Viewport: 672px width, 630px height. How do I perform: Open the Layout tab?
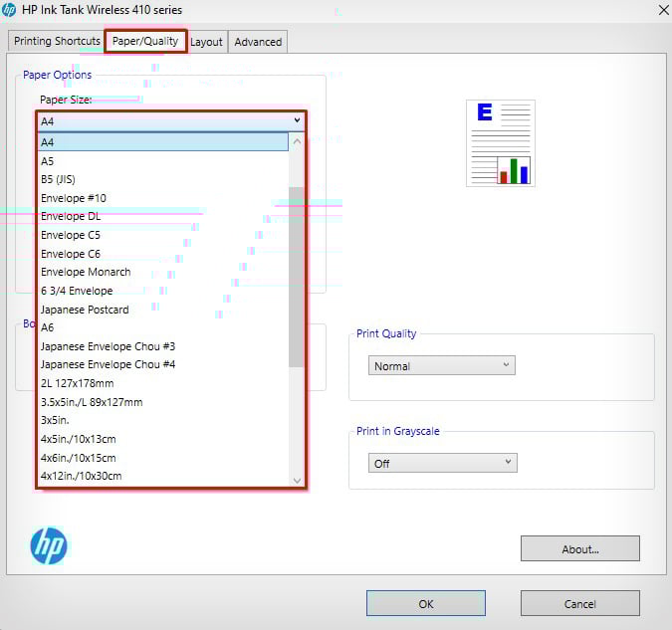coord(206,42)
